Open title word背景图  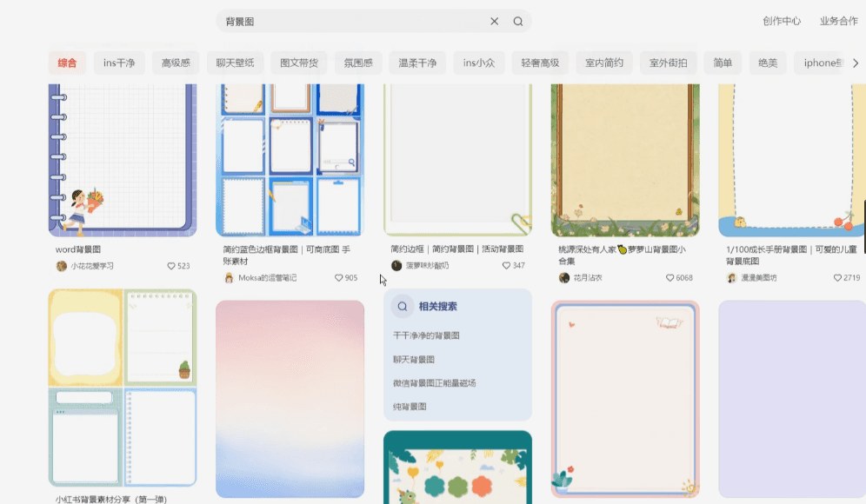pyautogui.click(x=78, y=249)
